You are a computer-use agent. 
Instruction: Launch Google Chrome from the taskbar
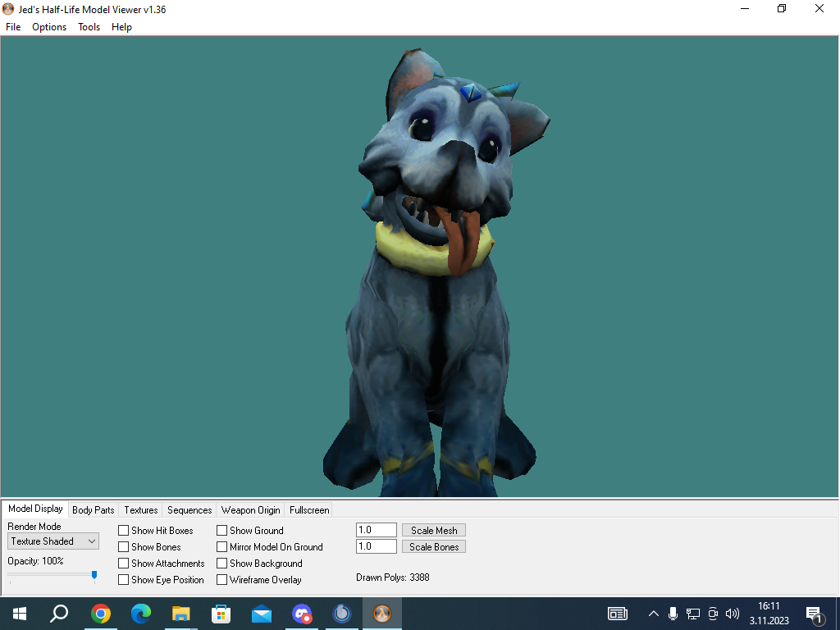point(101,614)
